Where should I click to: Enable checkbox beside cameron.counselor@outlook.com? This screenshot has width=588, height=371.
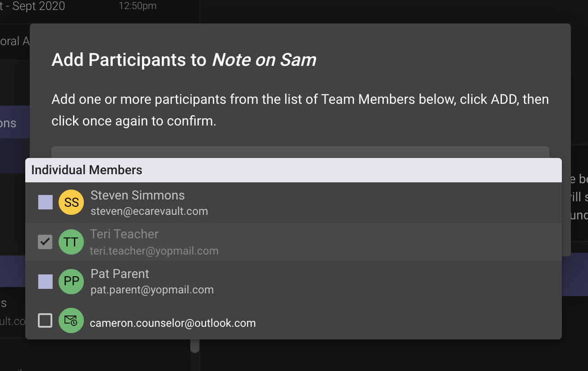(45, 320)
